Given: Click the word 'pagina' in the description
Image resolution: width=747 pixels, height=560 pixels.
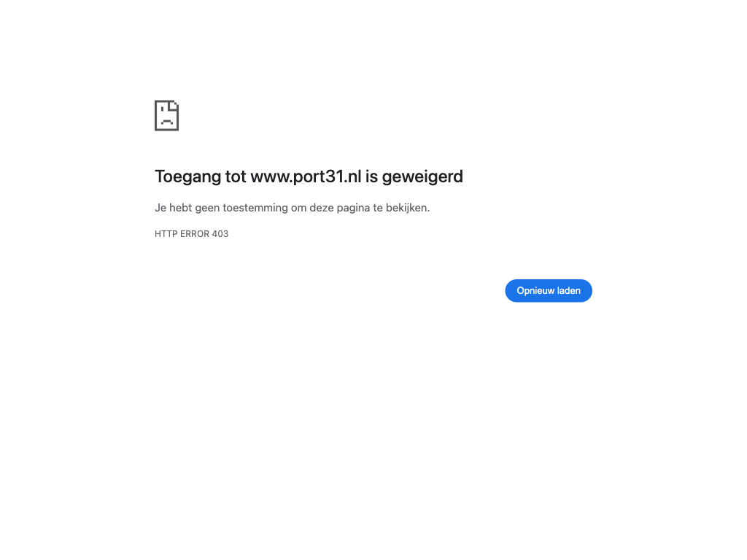Looking at the screenshot, I should pyautogui.click(x=353, y=209).
